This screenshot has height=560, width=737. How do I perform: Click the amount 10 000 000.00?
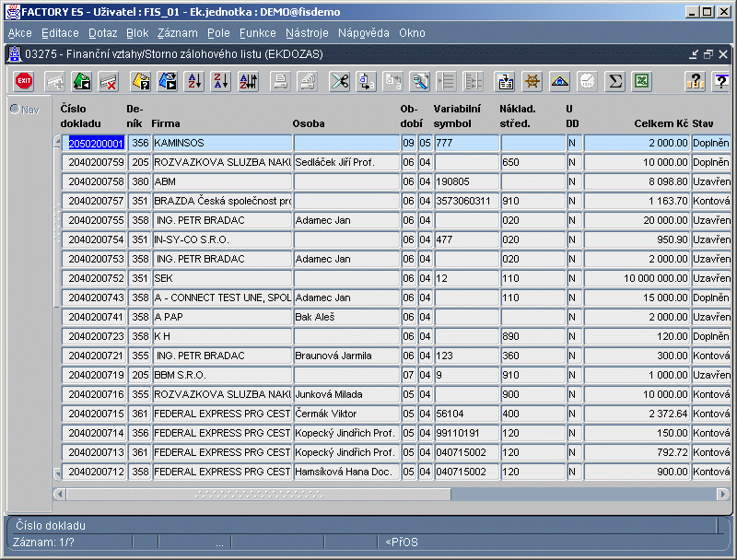(637, 278)
